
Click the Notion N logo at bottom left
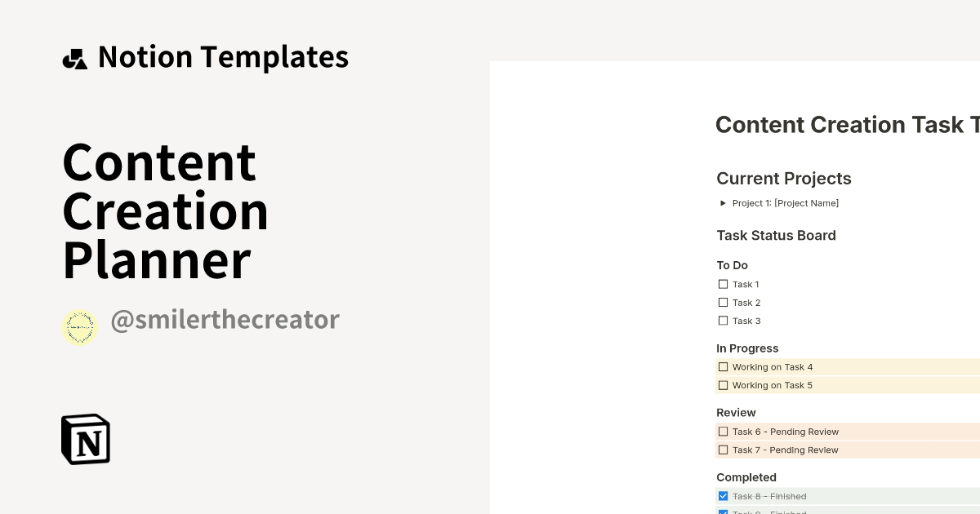85,439
